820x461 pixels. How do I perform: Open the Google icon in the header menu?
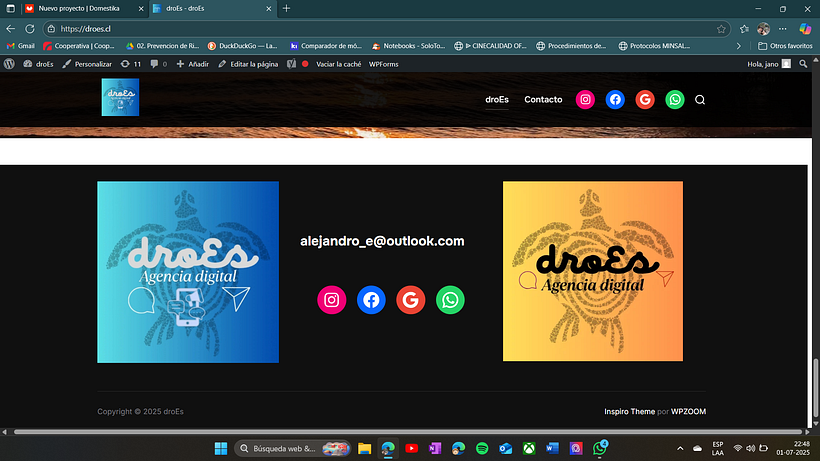click(x=645, y=99)
